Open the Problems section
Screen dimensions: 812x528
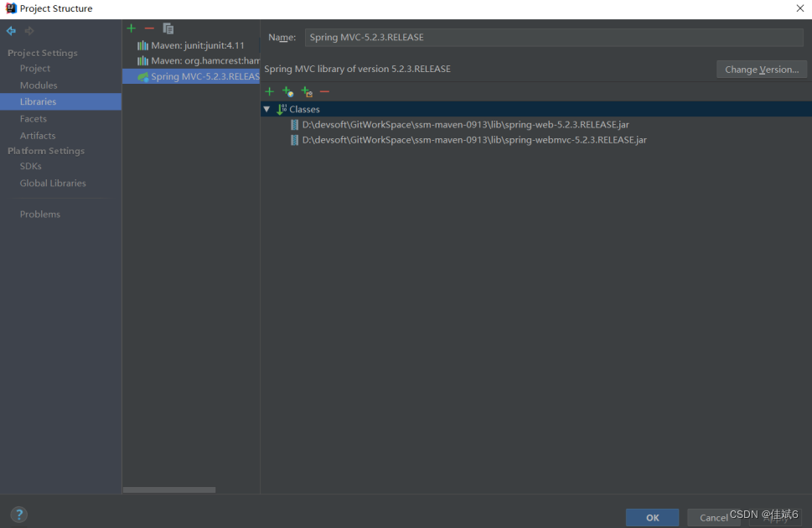39,214
